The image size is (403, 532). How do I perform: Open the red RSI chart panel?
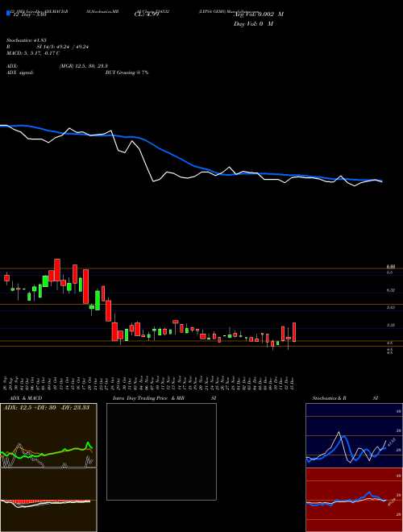(354, 500)
